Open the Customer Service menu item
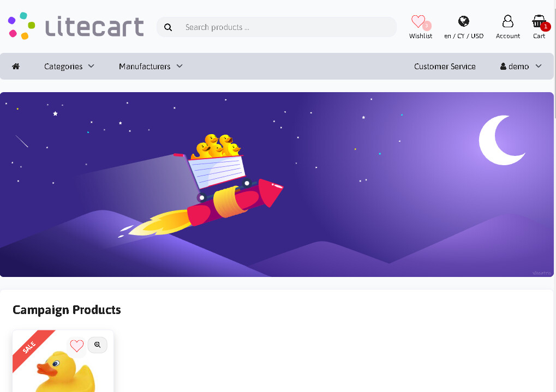This screenshot has height=392, width=556. click(445, 67)
